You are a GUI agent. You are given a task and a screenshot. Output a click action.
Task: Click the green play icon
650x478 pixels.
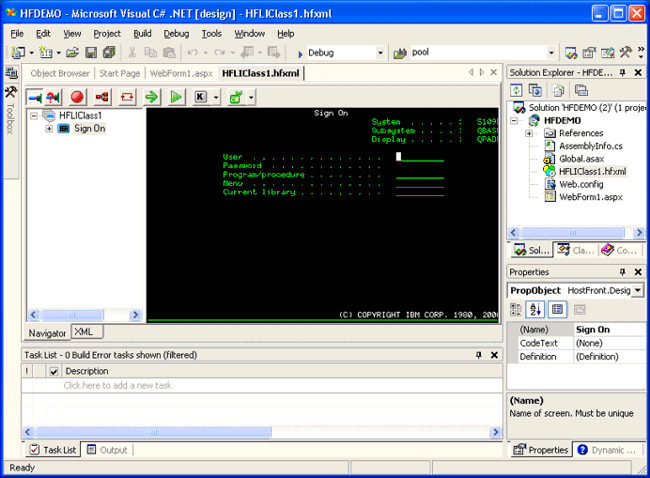pyautogui.click(x=176, y=97)
